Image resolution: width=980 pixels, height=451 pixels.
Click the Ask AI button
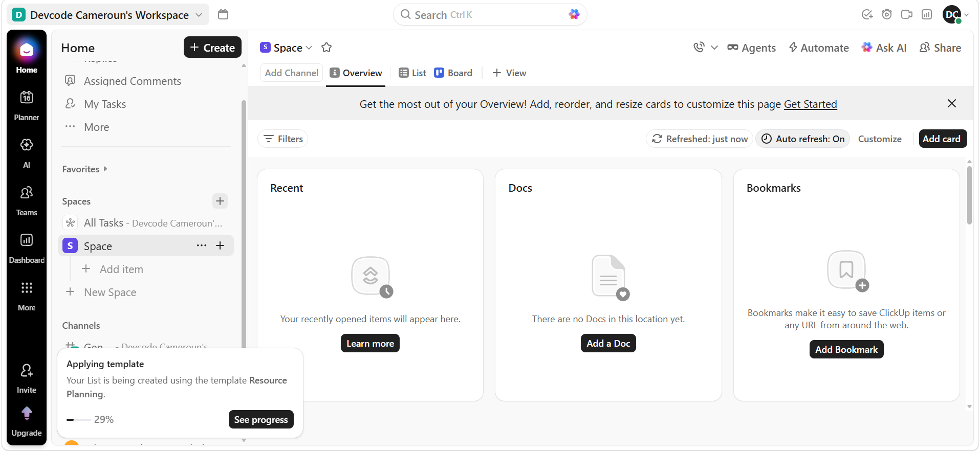(884, 48)
